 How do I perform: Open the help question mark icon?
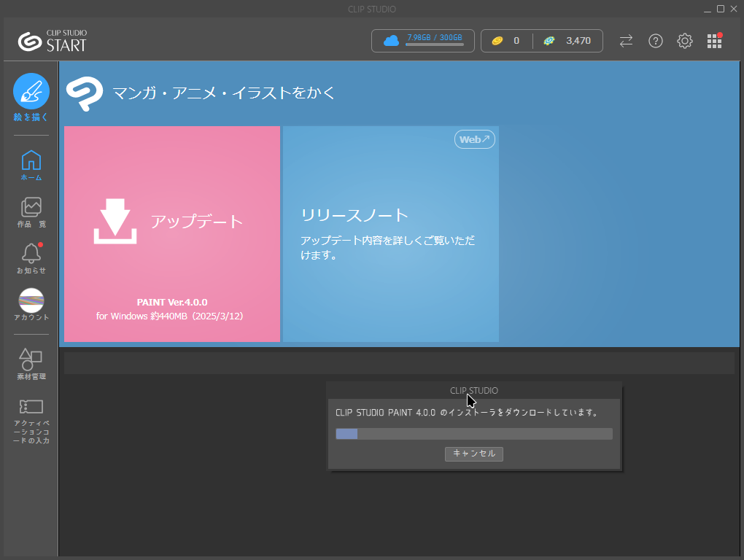point(656,41)
